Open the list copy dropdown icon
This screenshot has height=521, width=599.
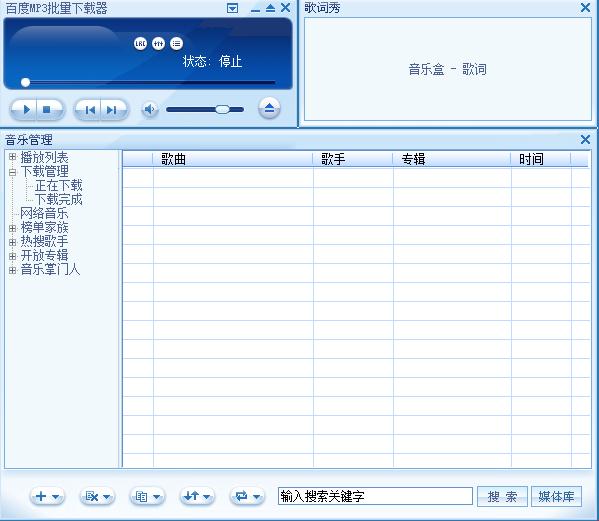click(147, 496)
